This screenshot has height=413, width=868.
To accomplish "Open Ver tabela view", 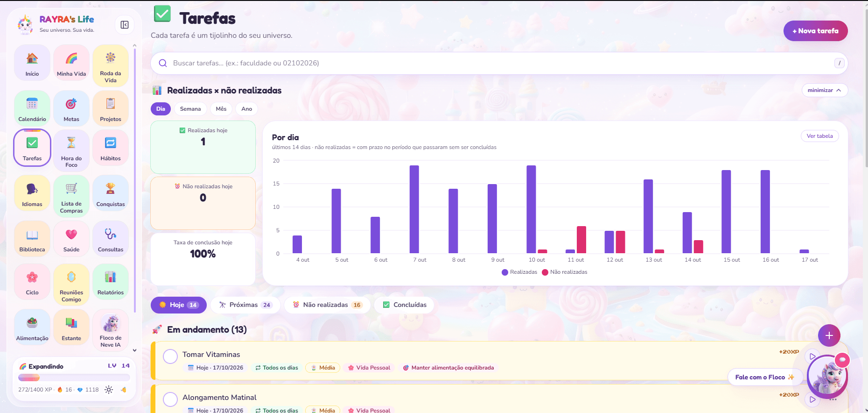I will 819,136.
